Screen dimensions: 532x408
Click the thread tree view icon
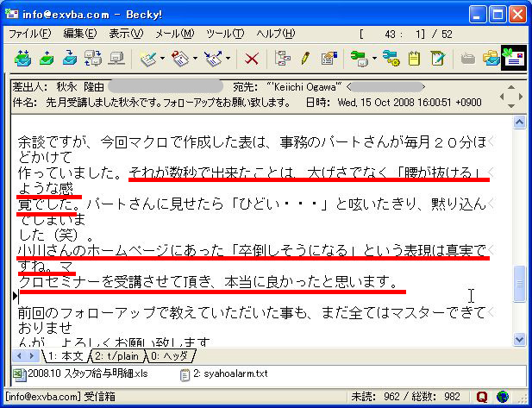pyautogui.click(x=282, y=58)
